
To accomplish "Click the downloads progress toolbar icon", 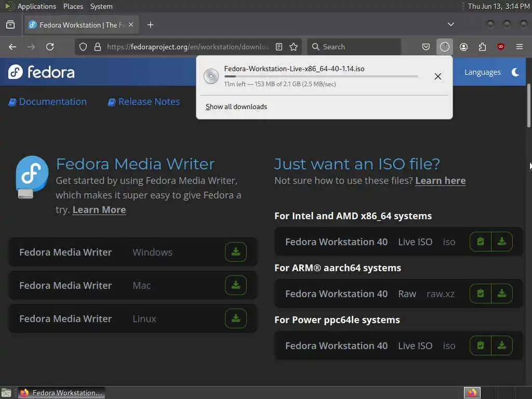I will [x=445, y=47].
